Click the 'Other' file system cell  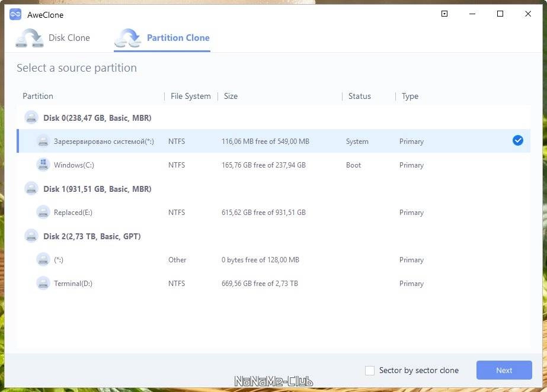point(177,260)
